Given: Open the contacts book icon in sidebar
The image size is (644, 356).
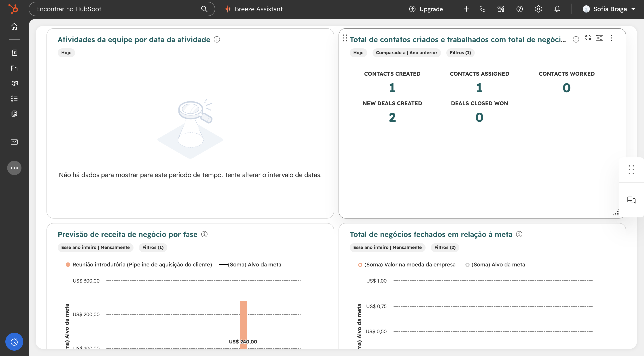Looking at the screenshot, I should coord(14,53).
